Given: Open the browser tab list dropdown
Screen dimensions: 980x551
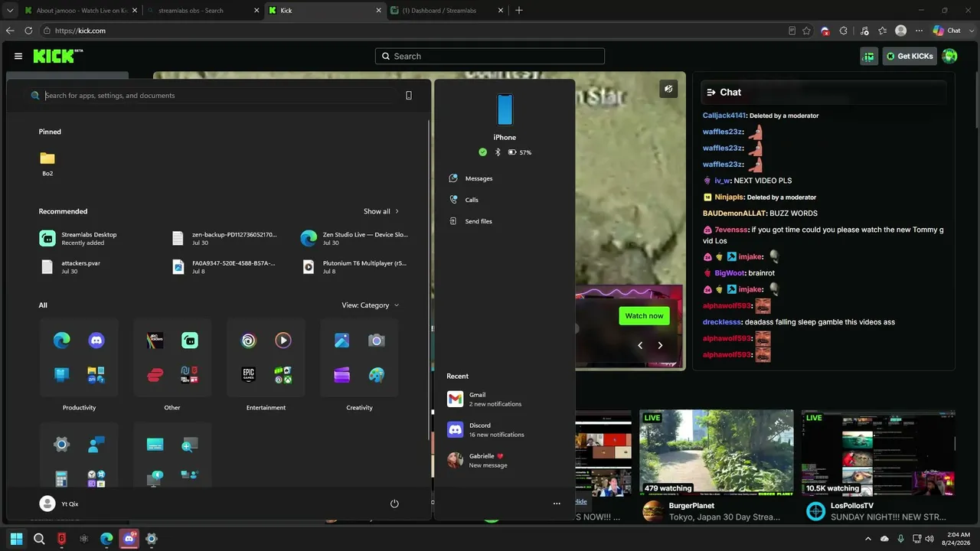Looking at the screenshot, I should click(x=10, y=11).
